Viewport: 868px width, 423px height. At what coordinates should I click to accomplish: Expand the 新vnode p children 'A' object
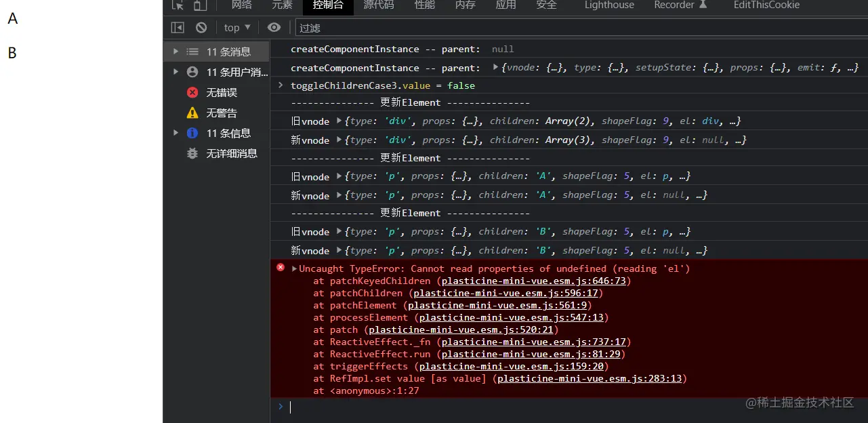click(339, 195)
